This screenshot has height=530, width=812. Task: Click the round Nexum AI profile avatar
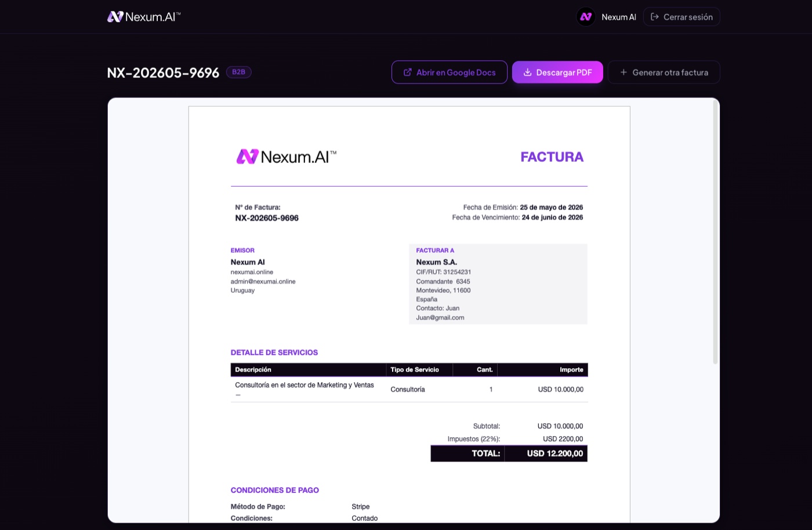click(x=586, y=17)
